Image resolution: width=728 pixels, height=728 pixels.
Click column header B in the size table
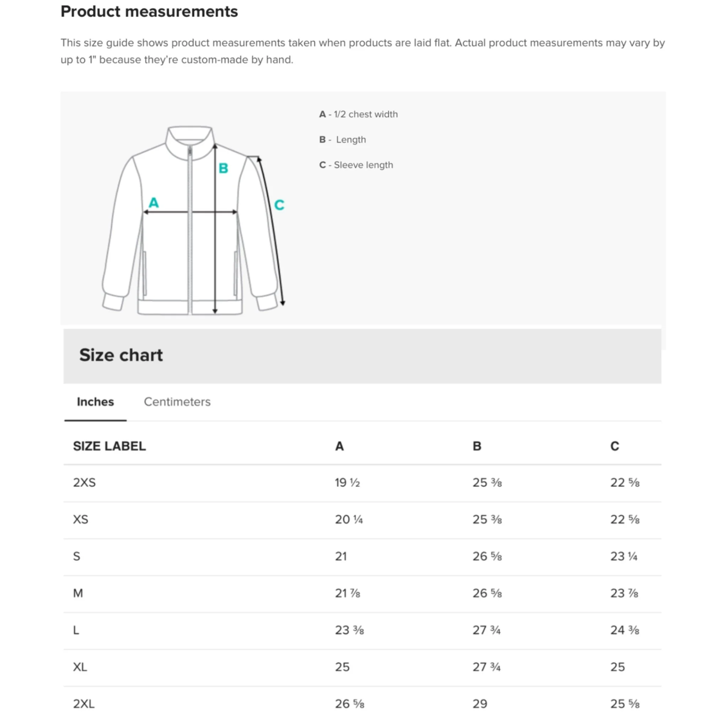tap(477, 446)
